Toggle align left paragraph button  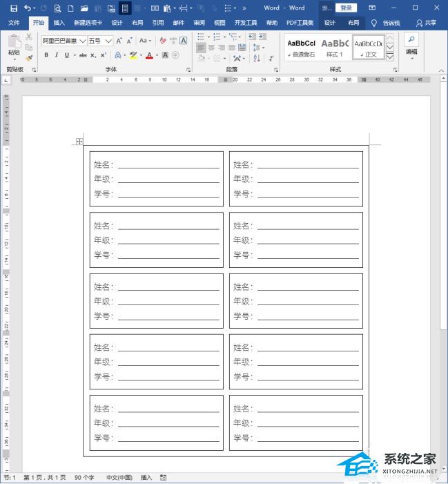(x=201, y=48)
